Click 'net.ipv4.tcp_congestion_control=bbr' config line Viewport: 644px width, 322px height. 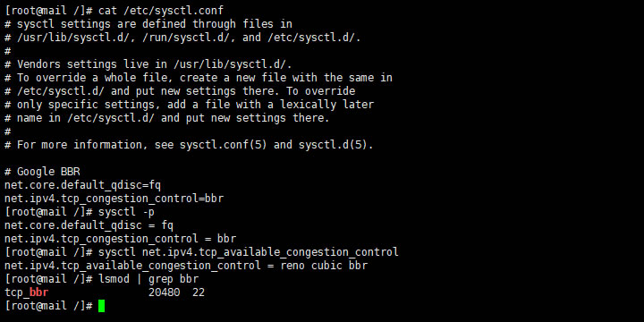pos(114,199)
